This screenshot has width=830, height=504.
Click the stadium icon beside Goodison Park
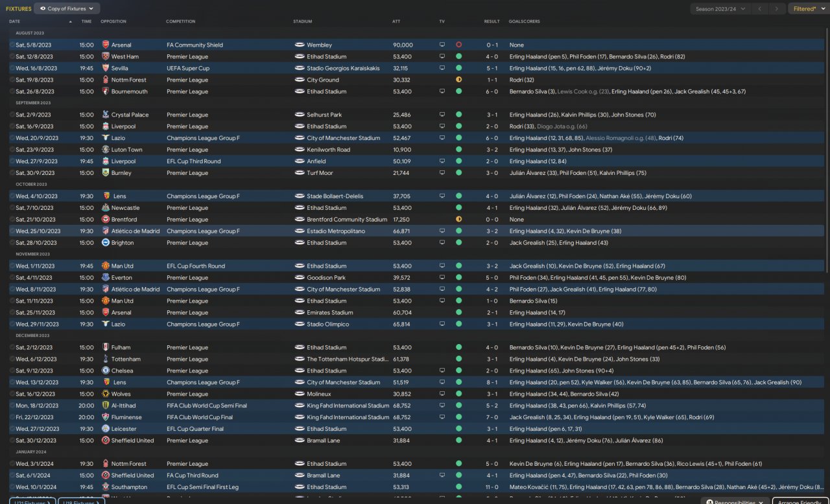[x=300, y=278]
